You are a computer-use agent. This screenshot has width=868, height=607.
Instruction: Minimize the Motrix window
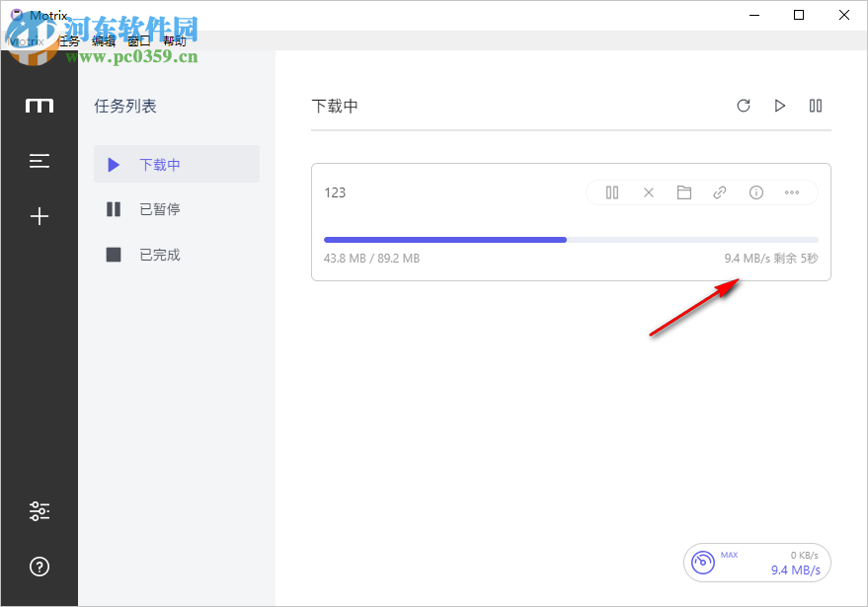(754, 15)
